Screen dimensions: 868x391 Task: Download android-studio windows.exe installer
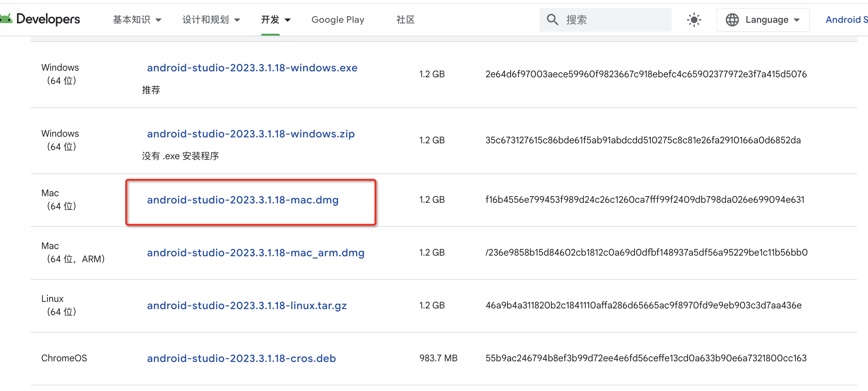[x=252, y=68]
